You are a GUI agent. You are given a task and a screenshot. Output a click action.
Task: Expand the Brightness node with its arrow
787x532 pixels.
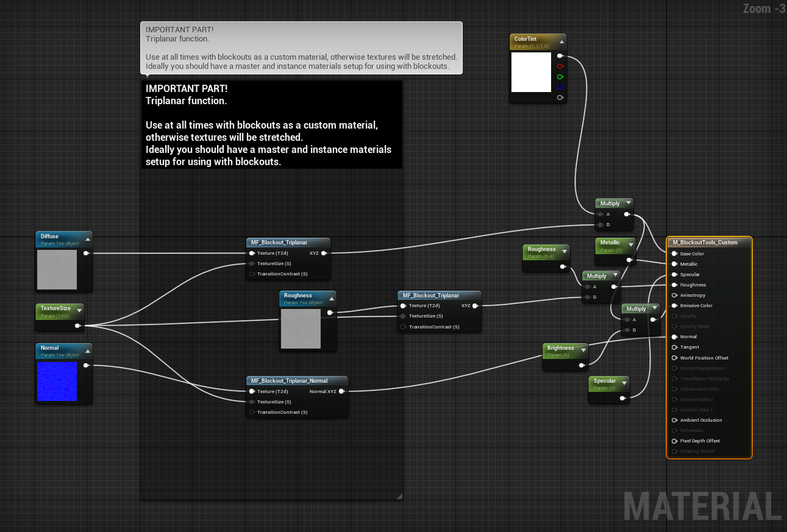[583, 350]
